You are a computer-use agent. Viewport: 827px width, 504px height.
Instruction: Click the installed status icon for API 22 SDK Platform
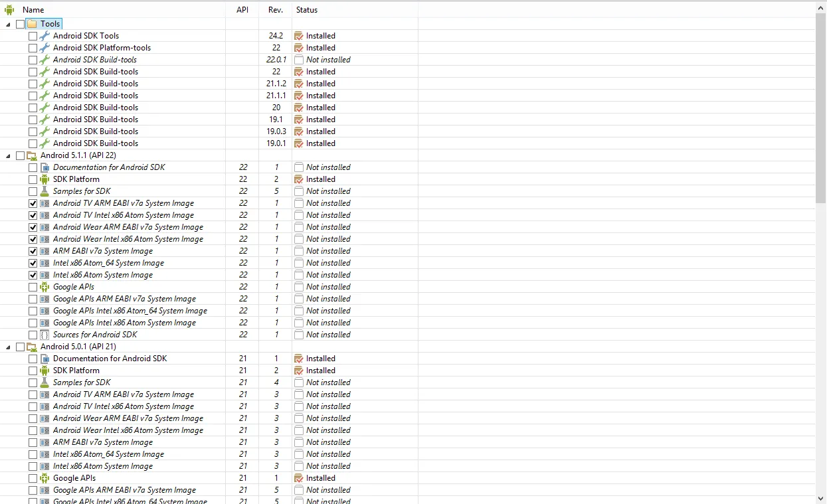click(299, 179)
